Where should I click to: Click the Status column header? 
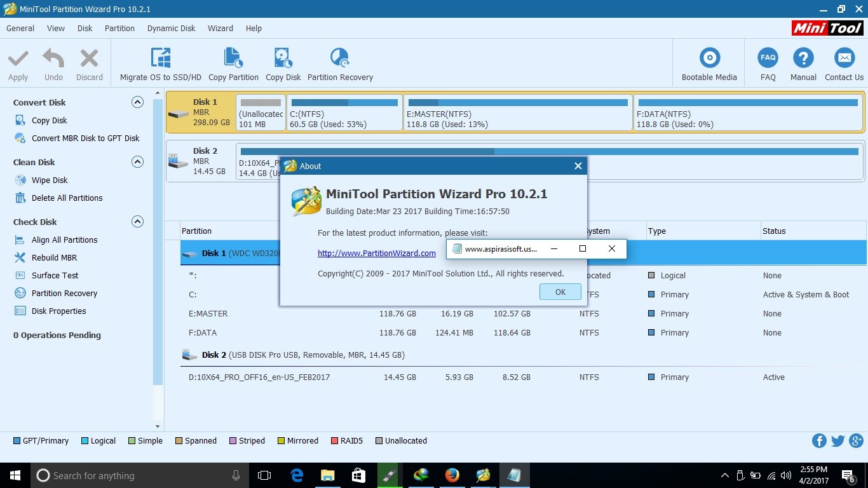tap(774, 231)
